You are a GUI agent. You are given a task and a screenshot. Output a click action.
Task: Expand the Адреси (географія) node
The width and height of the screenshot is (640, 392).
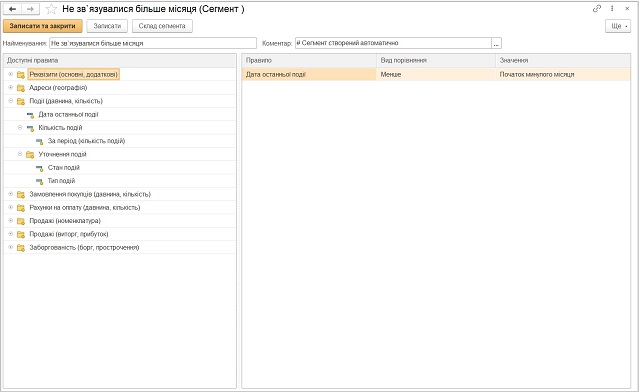pyautogui.click(x=11, y=87)
